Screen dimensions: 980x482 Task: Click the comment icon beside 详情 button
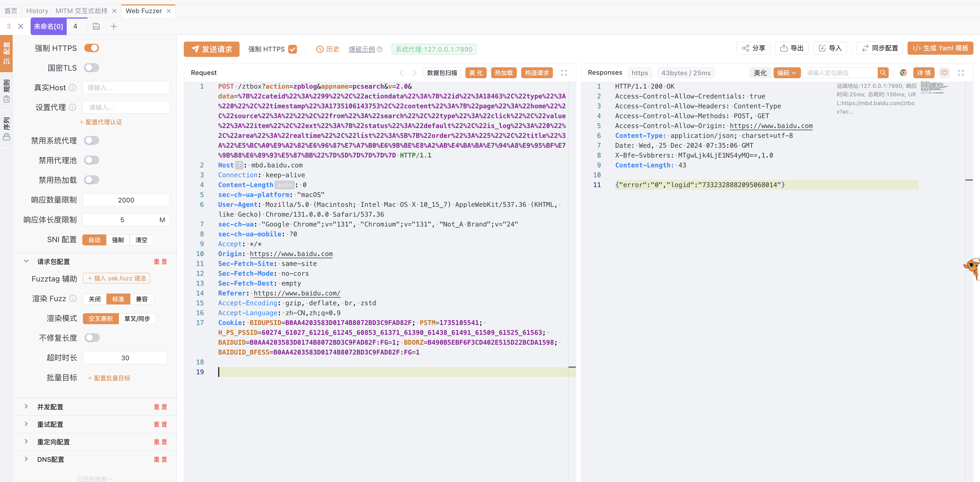[944, 73]
